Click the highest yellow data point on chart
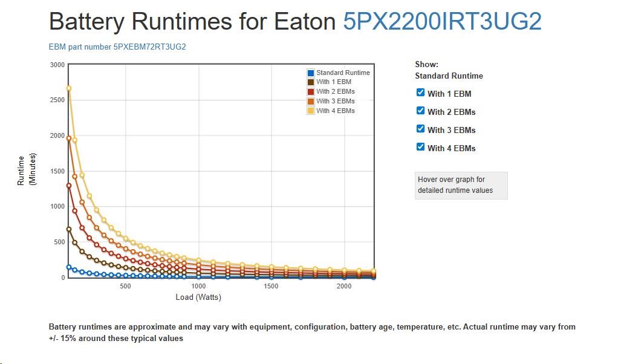Screen dimensions: 621x364 point(69,88)
